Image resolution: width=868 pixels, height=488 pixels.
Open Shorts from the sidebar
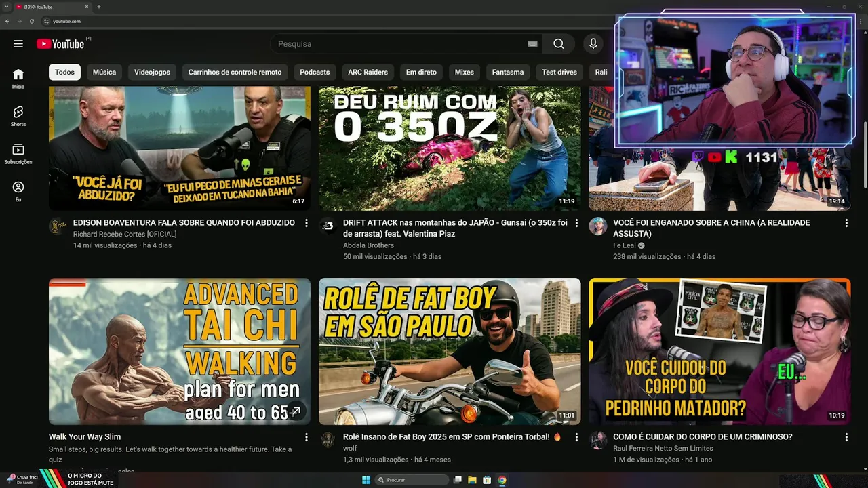[18, 116]
